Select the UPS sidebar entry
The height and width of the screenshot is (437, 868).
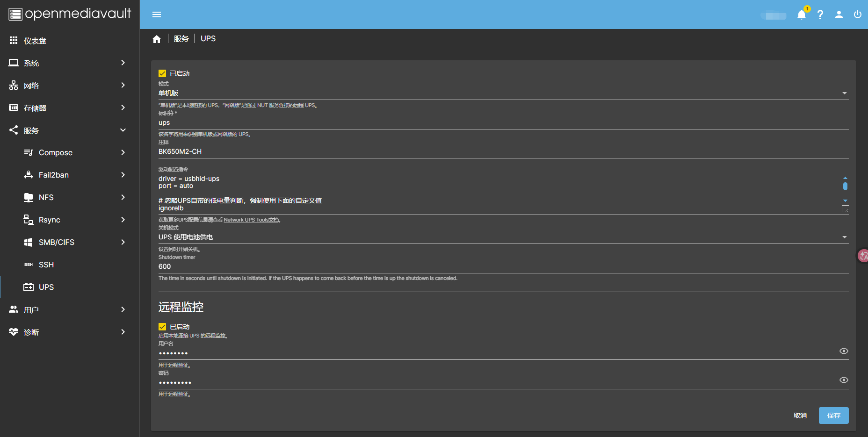point(70,287)
